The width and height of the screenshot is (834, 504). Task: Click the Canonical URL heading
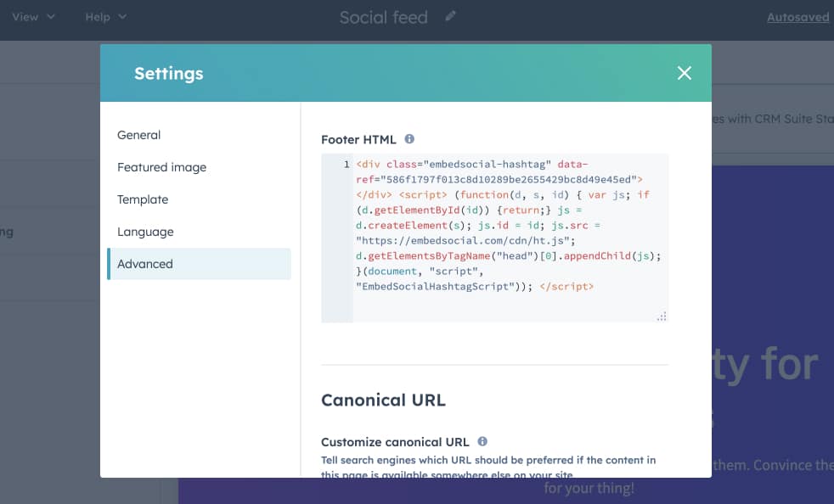click(384, 400)
